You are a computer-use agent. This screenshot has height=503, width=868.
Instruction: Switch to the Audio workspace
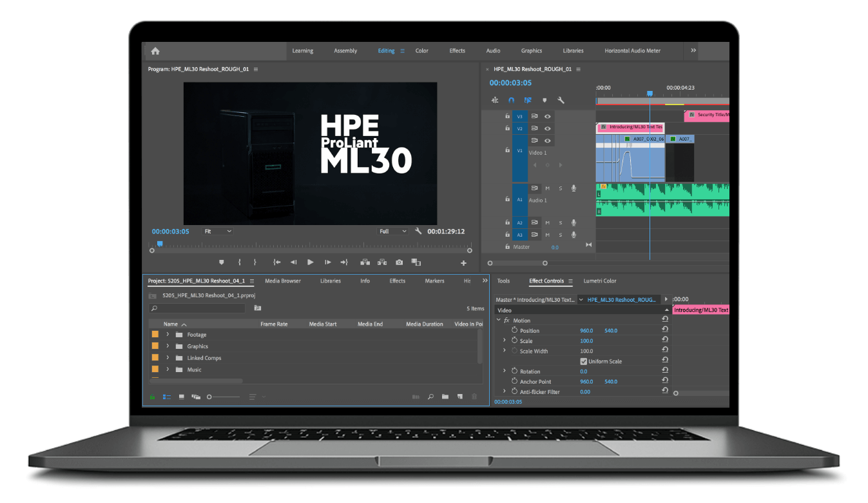[x=493, y=51]
